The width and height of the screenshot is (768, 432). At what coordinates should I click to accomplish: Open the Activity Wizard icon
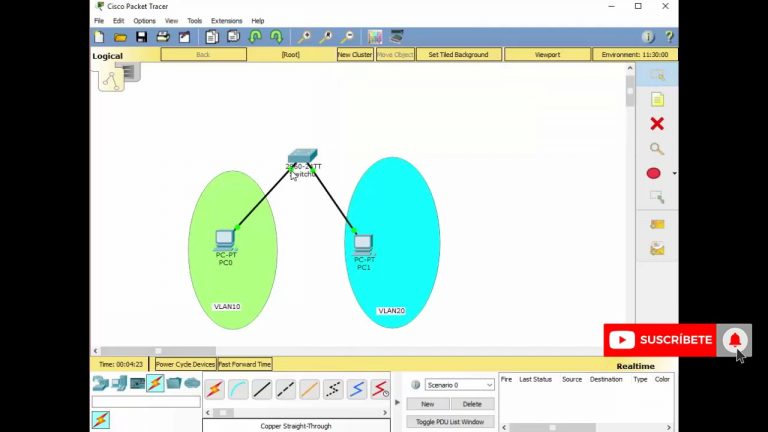(184, 37)
